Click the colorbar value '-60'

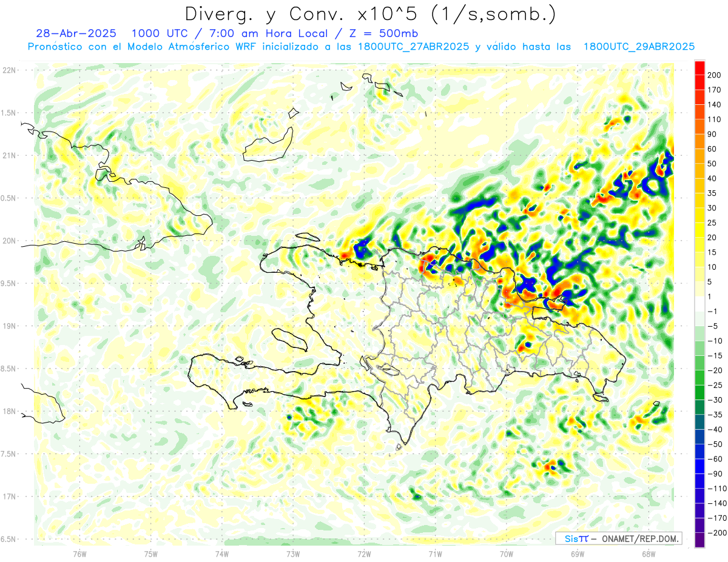coord(715,460)
